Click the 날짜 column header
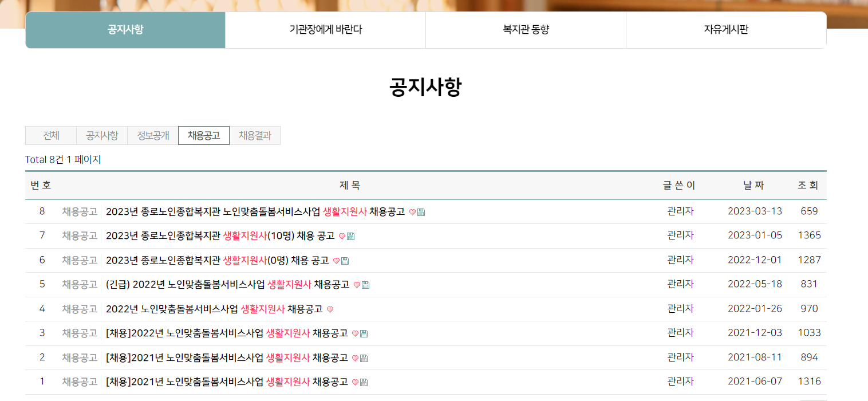The height and width of the screenshot is (401, 868). [754, 185]
